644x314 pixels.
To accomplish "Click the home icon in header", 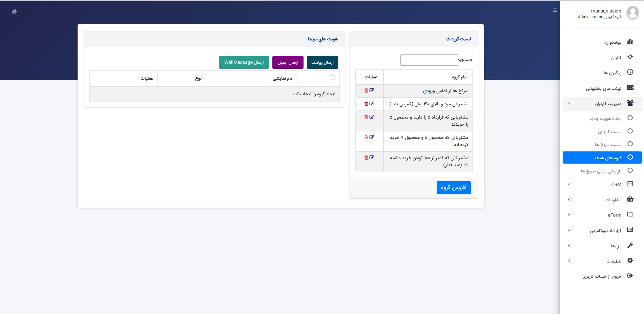I will point(14,12).
